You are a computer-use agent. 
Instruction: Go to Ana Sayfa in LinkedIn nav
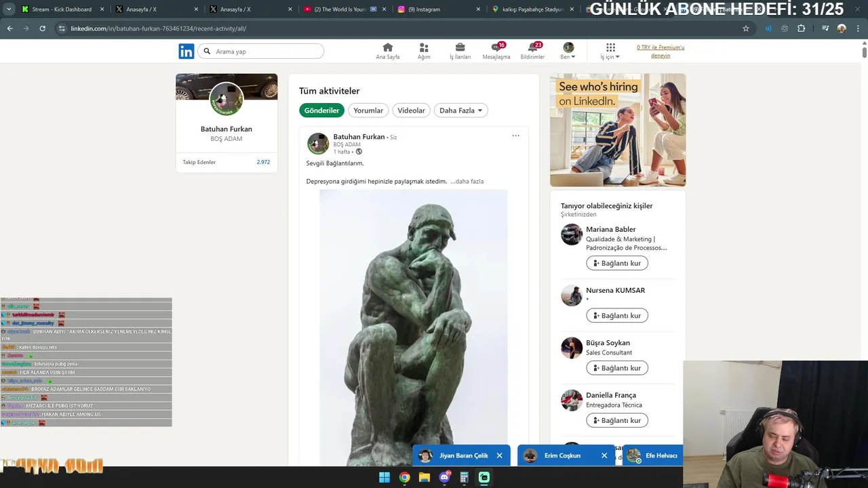click(388, 52)
